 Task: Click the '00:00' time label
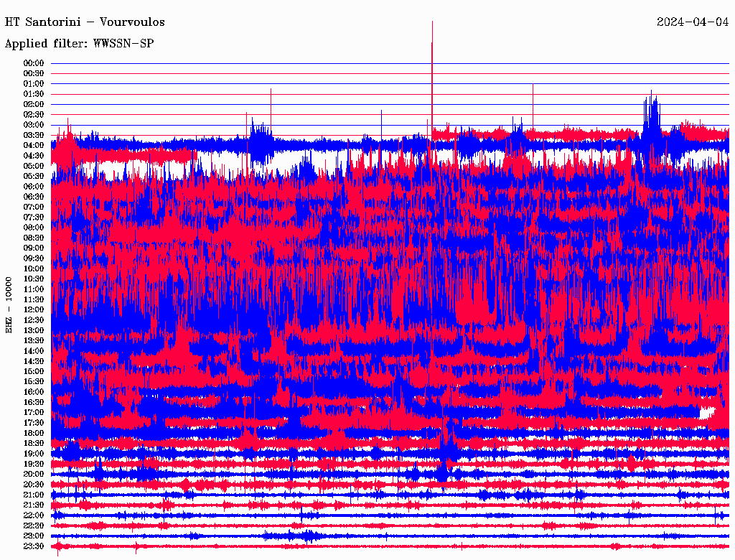pos(34,63)
